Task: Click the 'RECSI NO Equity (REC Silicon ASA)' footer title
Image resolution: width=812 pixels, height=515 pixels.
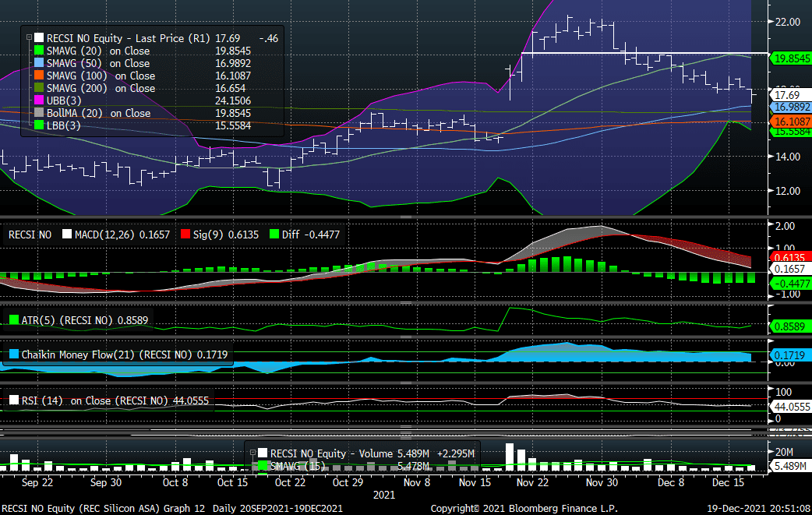Action: click(80, 508)
